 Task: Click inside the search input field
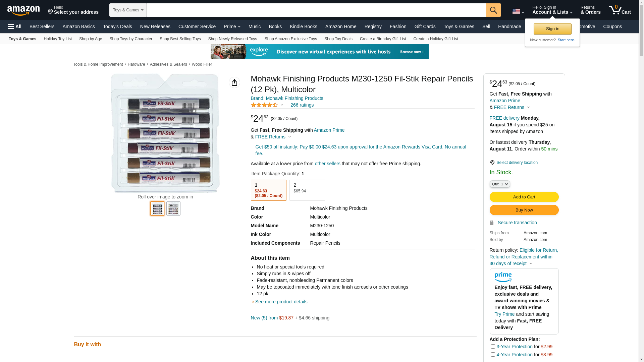[316, 10]
